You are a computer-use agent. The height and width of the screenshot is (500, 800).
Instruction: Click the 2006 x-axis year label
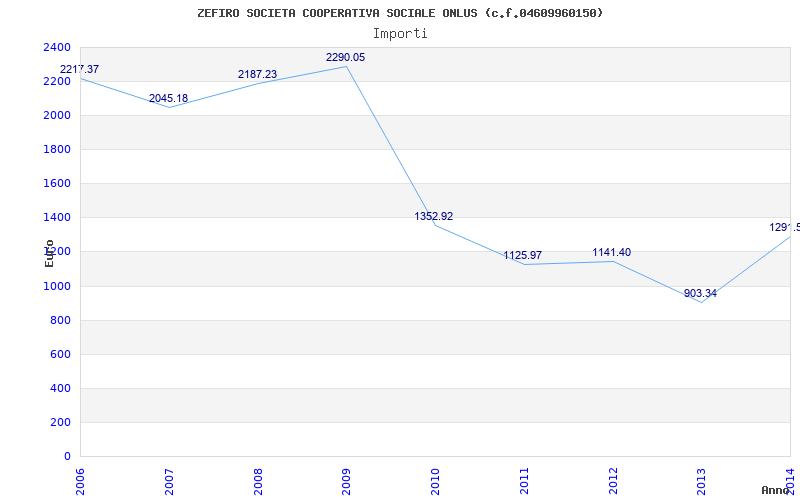tap(80, 482)
